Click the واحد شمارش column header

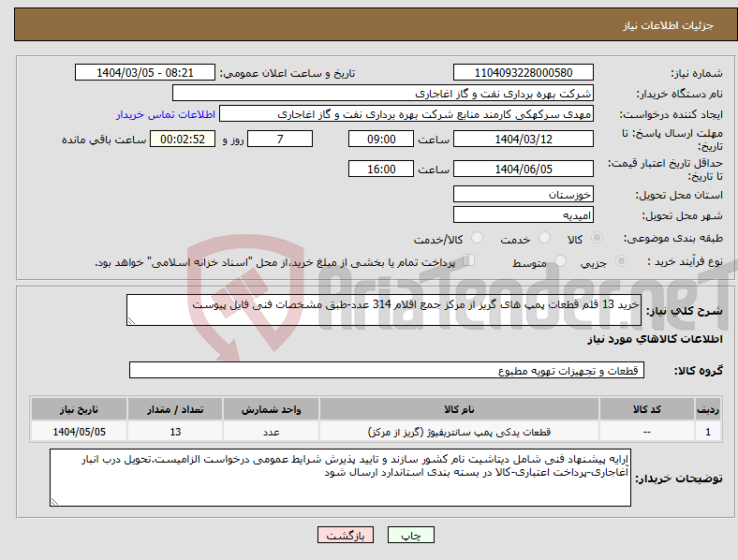click(x=271, y=409)
